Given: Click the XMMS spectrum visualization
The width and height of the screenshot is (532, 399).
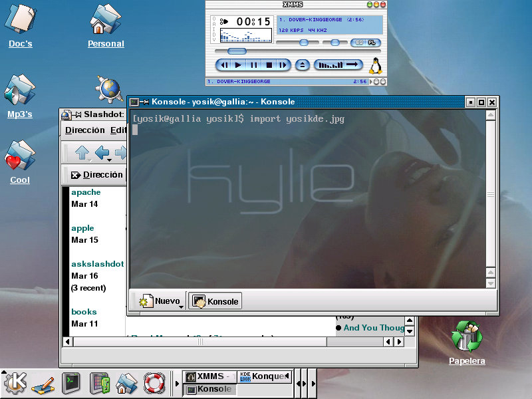Looking at the screenshot, I should [245, 35].
